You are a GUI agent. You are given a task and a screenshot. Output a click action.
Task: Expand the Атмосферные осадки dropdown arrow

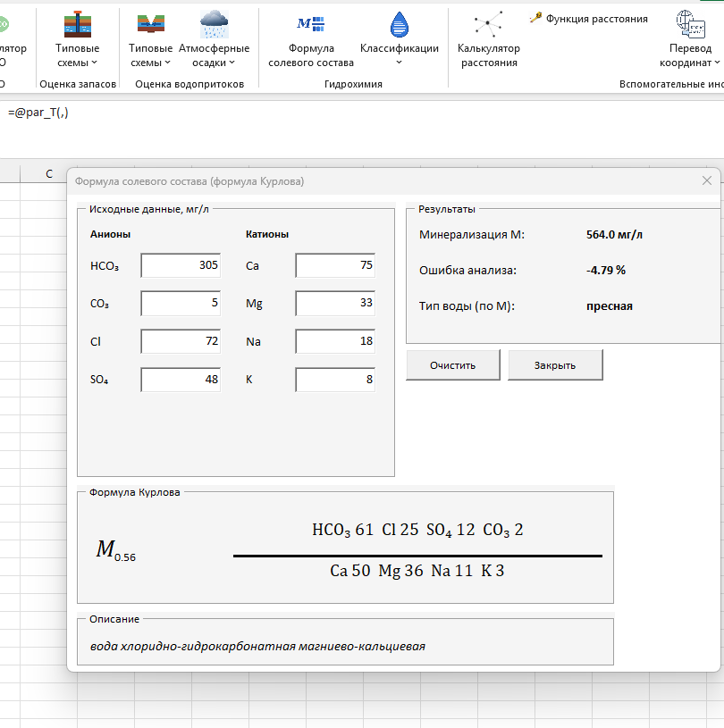pos(232,63)
